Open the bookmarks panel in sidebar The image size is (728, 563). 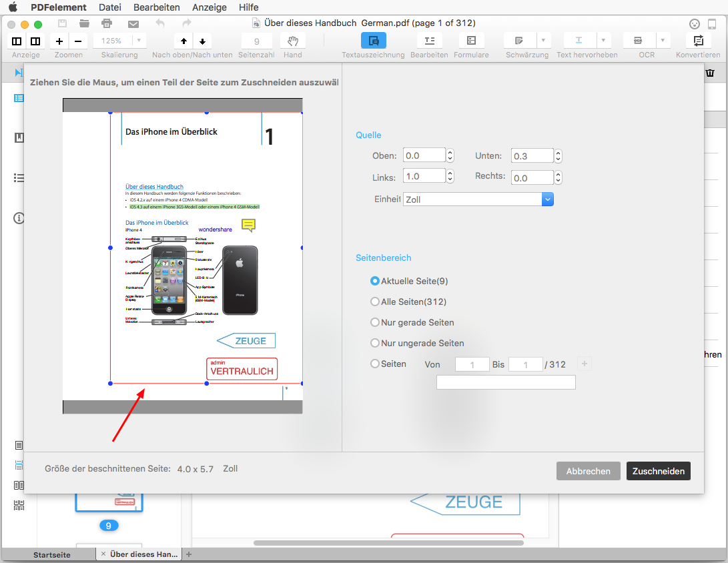click(x=19, y=137)
